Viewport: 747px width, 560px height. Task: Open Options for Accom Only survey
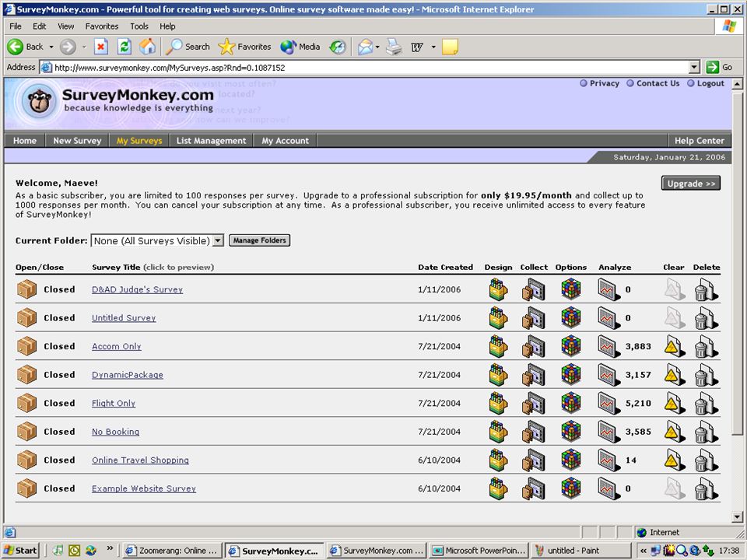pyautogui.click(x=570, y=346)
